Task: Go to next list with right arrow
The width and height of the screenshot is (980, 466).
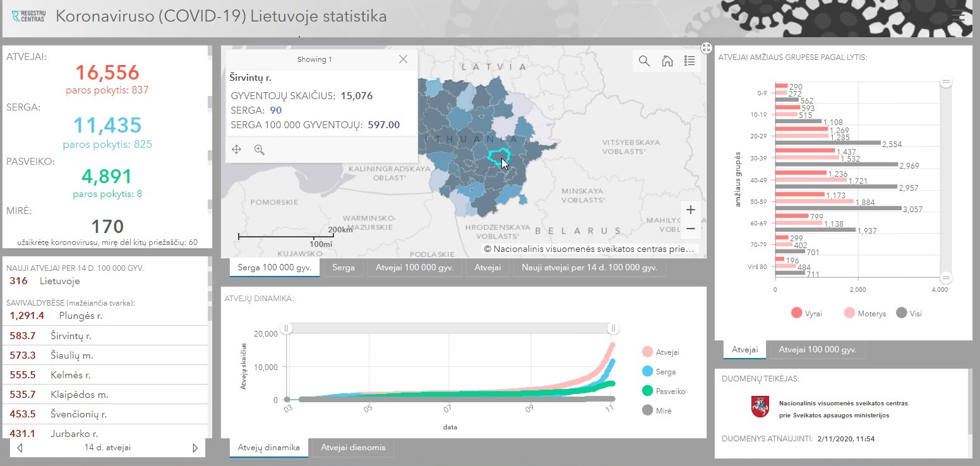Action: click(x=195, y=448)
